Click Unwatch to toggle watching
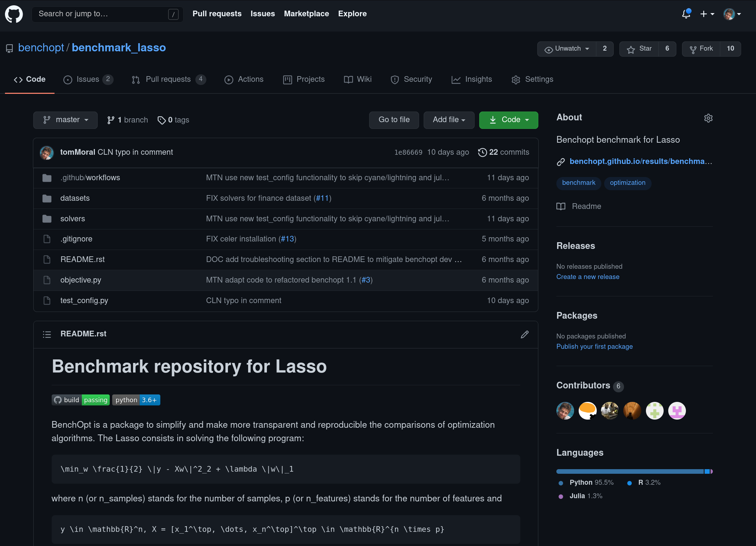This screenshot has width=756, height=546. 567,49
